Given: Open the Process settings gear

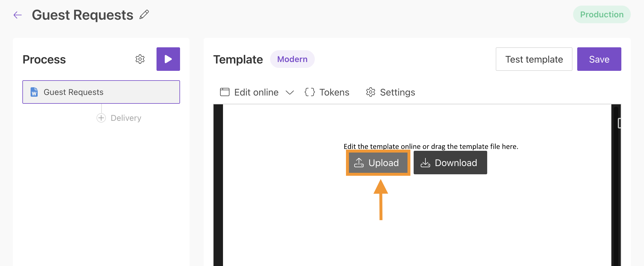Looking at the screenshot, I should 140,59.
